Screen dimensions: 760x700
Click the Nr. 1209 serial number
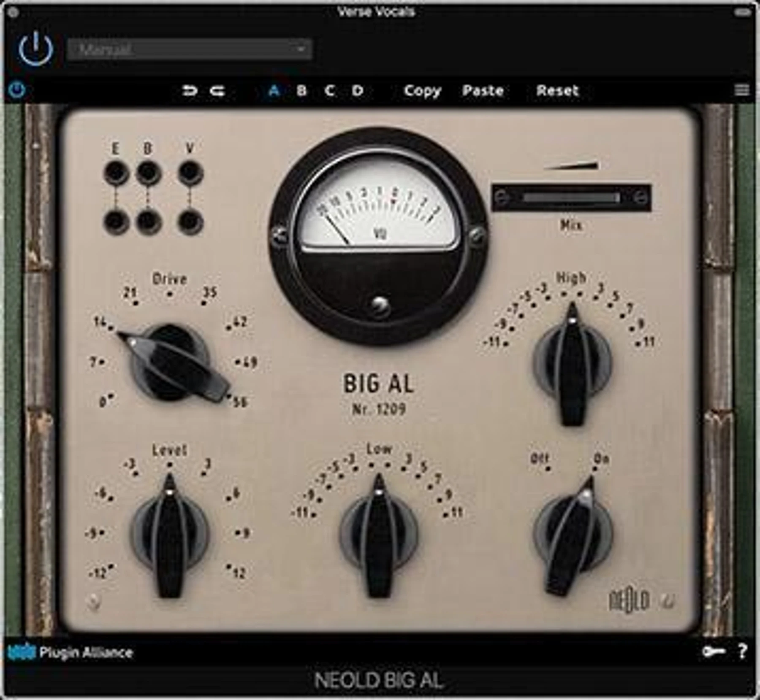pyautogui.click(x=379, y=409)
